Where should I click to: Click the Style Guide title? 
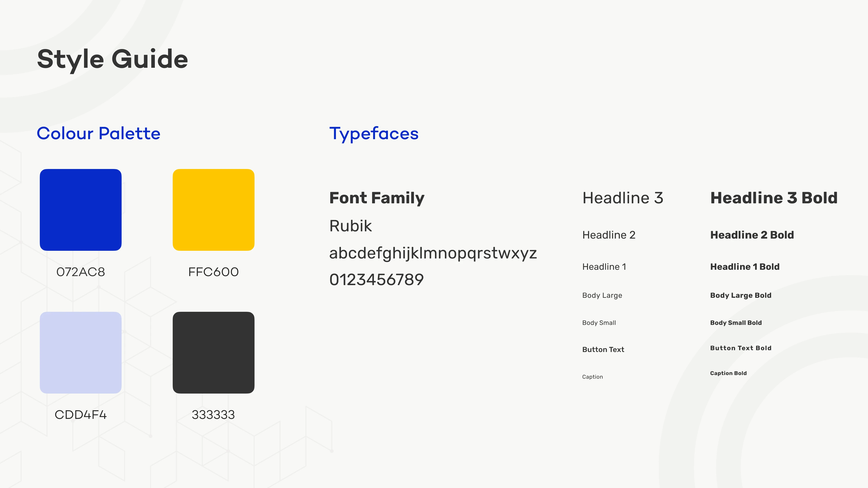(112, 59)
